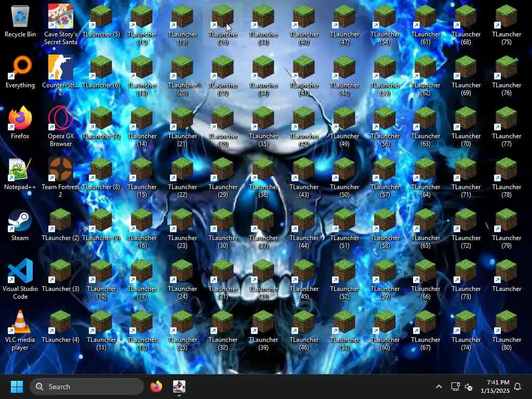Select the TLauncher (2) shortcut
Screen dimensions: 532x399
(x=61, y=224)
